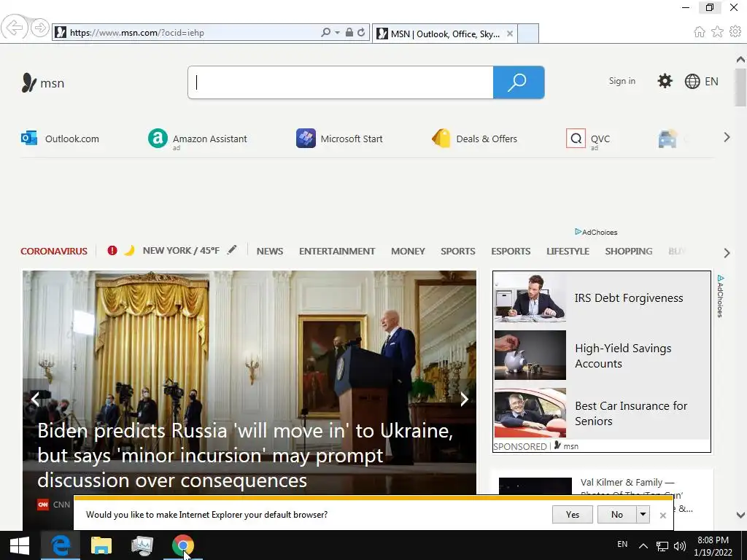
Task: Click the address bar search magnifier icon
Action: click(x=325, y=32)
